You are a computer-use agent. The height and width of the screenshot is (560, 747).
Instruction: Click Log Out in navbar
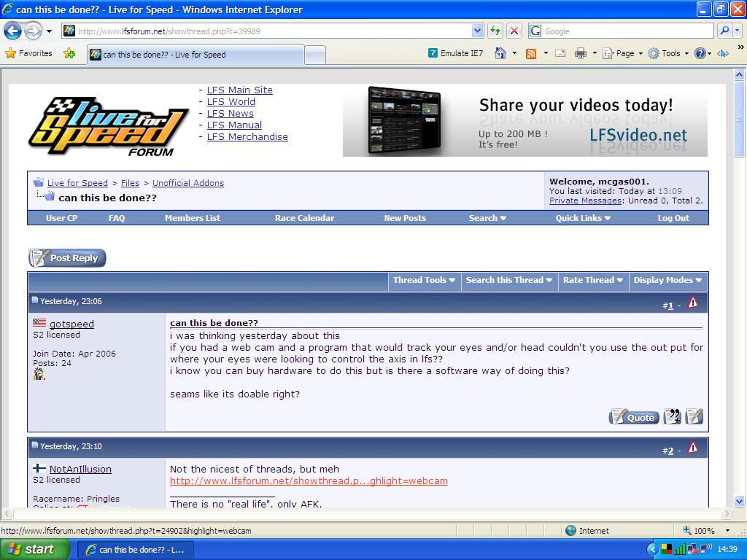click(x=673, y=218)
